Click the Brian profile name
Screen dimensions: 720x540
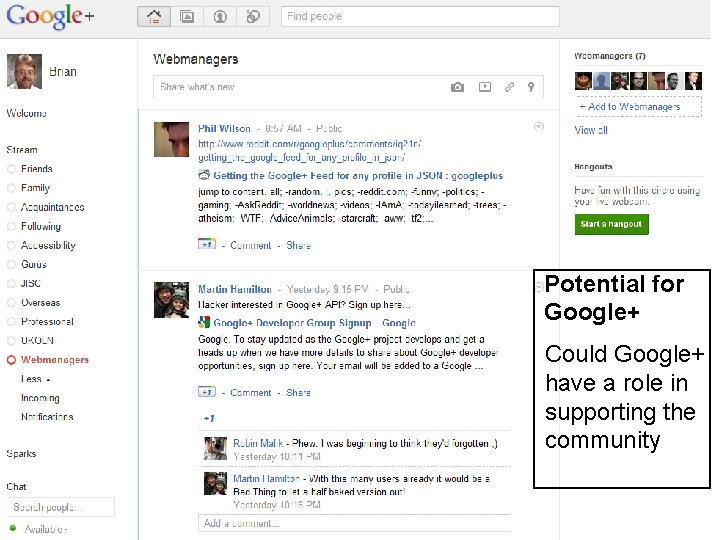point(63,72)
